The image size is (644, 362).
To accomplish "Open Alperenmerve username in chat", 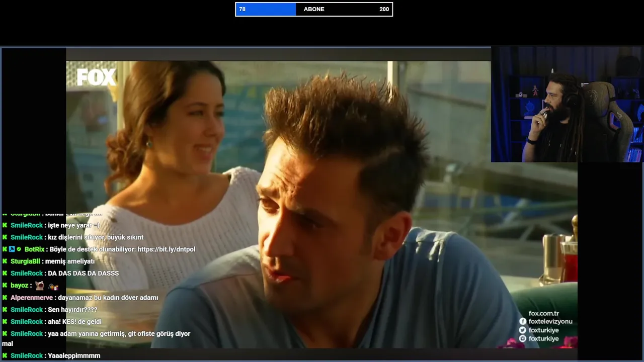I will (x=32, y=298).
